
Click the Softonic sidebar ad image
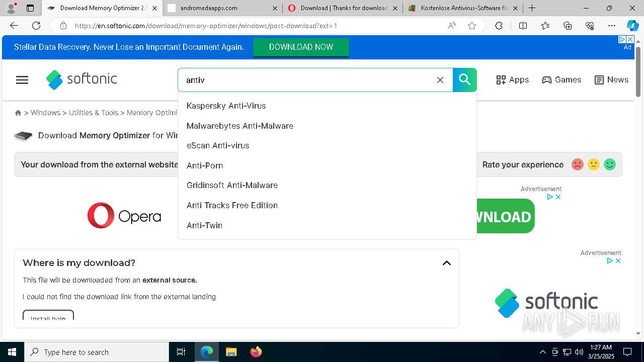pyautogui.click(x=546, y=303)
